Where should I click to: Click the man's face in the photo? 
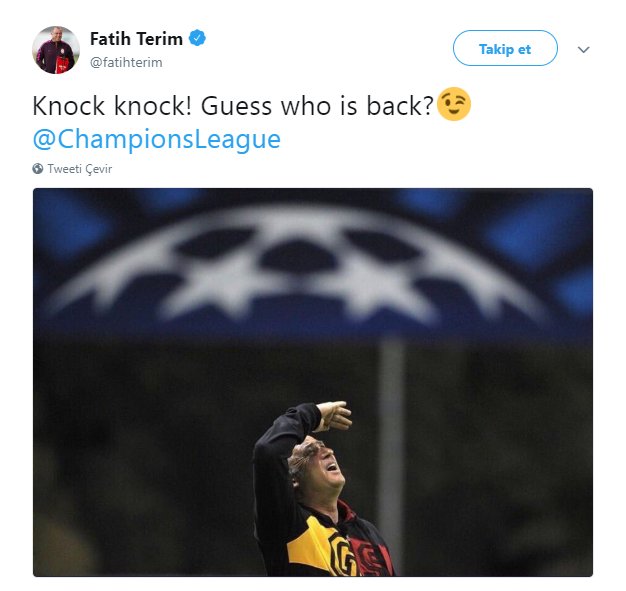[321, 465]
